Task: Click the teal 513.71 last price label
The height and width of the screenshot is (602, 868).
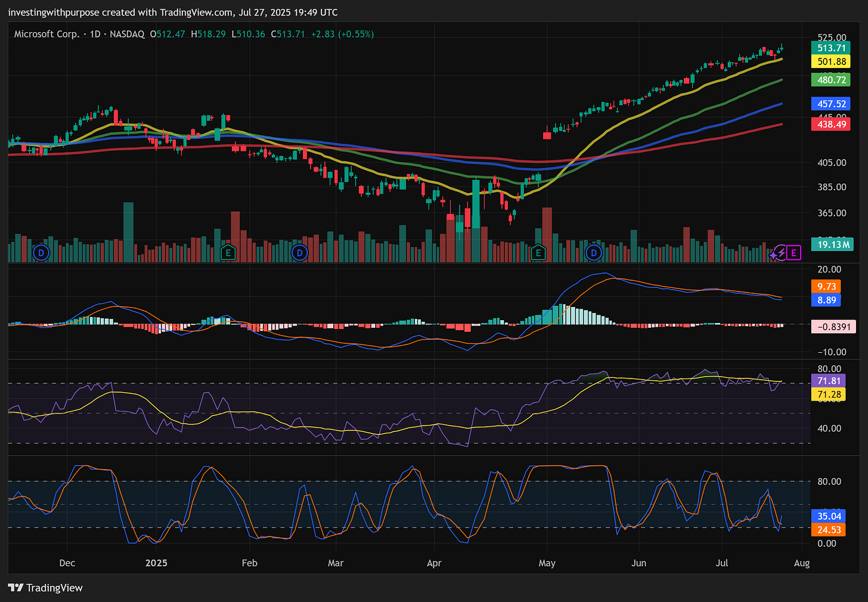Action: pyautogui.click(x=831, y=48)
